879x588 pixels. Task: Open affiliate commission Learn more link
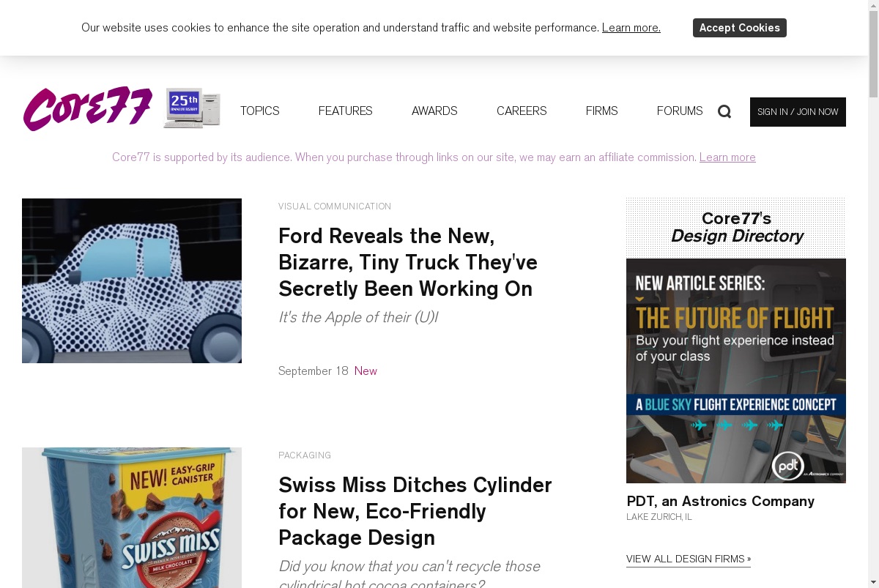(x=727, y=157)
